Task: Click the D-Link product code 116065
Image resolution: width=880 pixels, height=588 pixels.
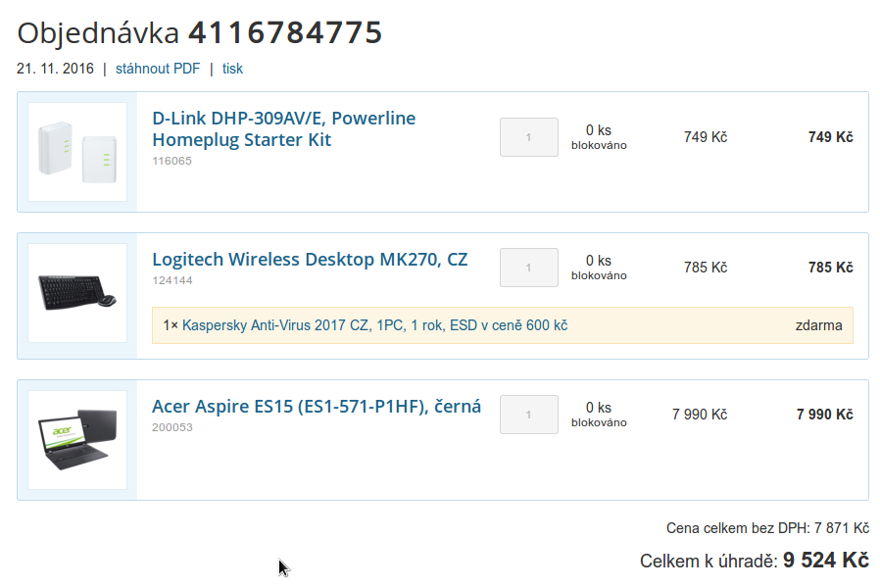Action: coord(171,161)
